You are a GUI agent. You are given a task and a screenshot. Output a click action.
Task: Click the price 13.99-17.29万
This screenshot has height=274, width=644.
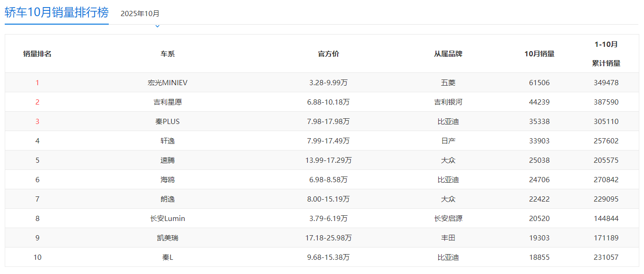click(x=328, y=160)
